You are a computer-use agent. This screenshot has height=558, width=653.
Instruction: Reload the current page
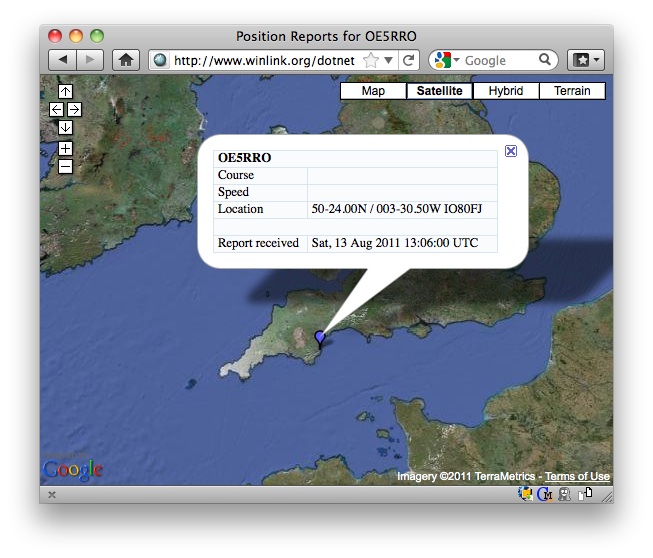(409, 60)
